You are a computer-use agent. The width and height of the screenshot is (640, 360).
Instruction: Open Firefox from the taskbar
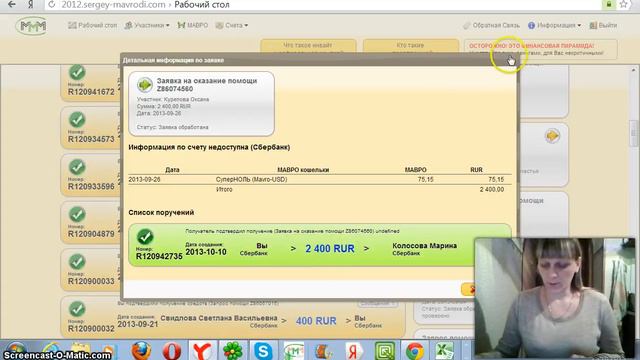click(x=141, y=351)
